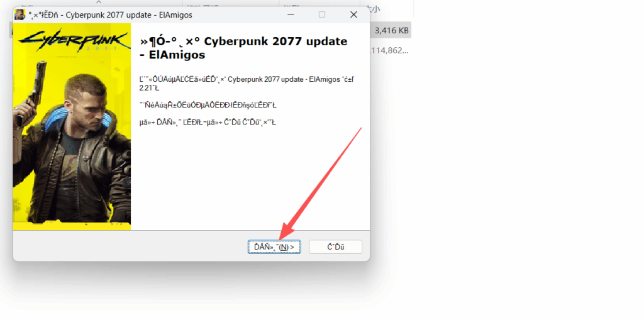
Task: Click the Next (N) > button
Action: (x=274, y=247)
